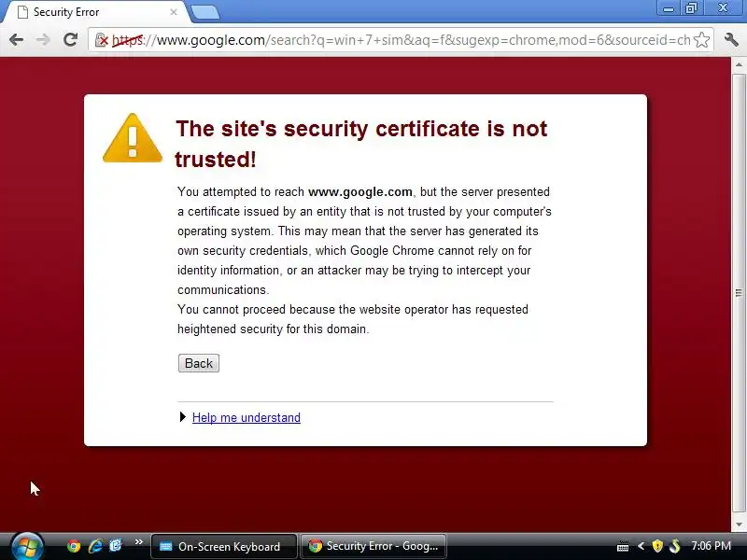Select the Security Error tab
747x560 pixels.
95,12
